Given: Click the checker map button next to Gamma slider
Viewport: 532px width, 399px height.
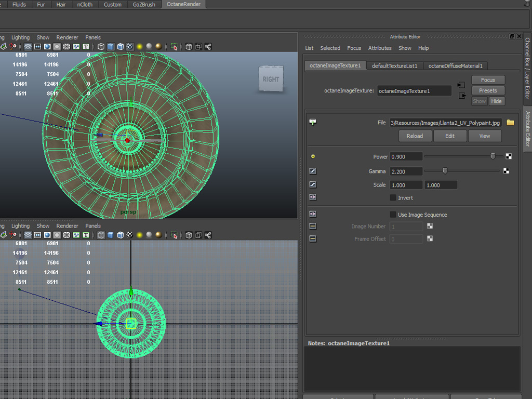Looking at the screenshot, I should click(x=506, y=171).
